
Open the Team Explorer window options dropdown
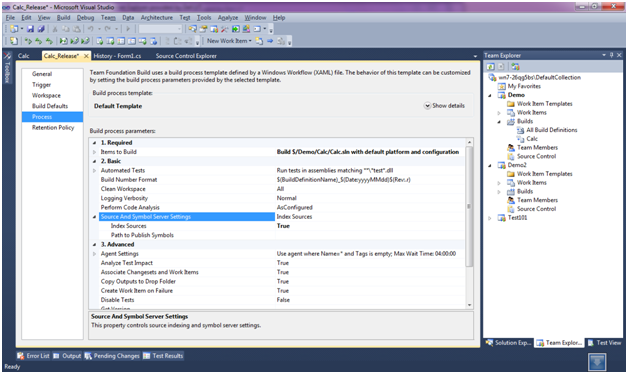click(604, 55)
